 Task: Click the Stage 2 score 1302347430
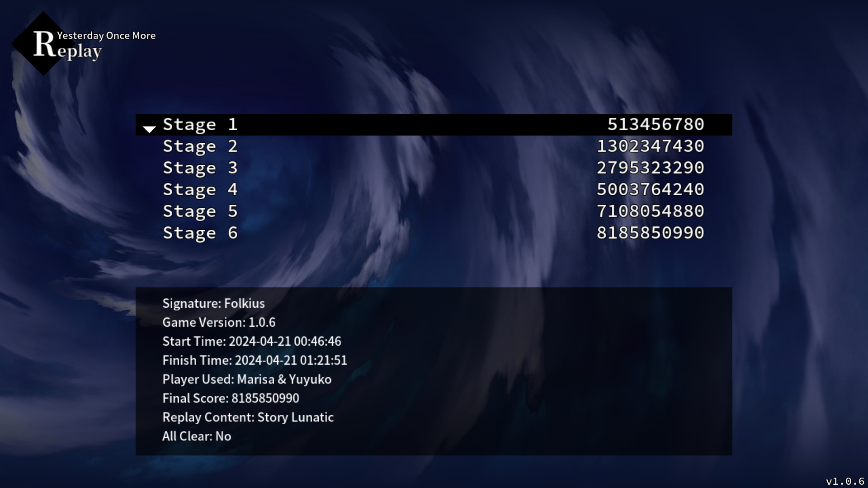coord(650,146)
